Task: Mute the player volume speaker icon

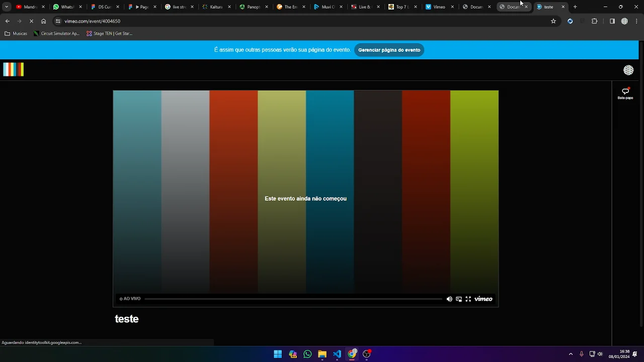Action: pos(449,299)
